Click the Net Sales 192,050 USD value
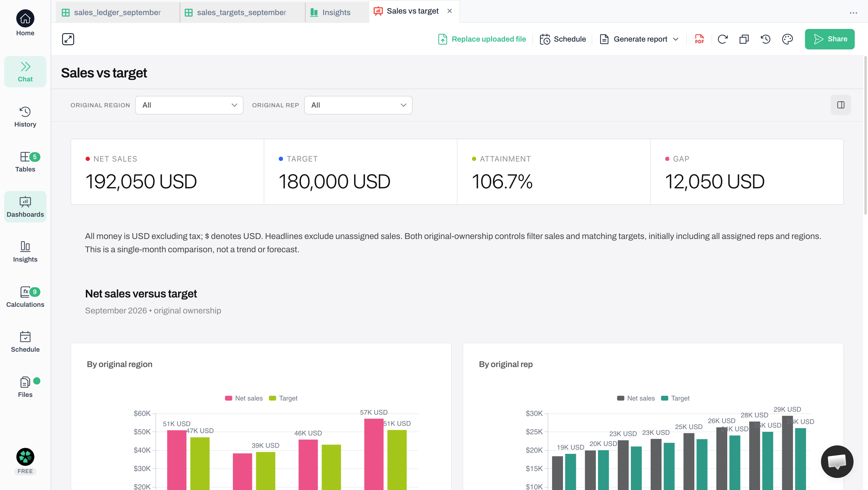Screen dimensions: 868x490 coord(141,181)
